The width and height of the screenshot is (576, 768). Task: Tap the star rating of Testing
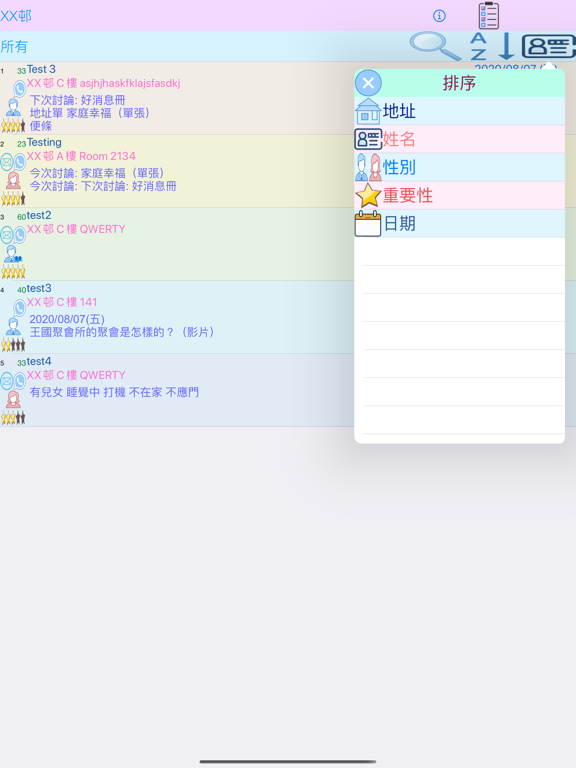(x=13, y=199)
